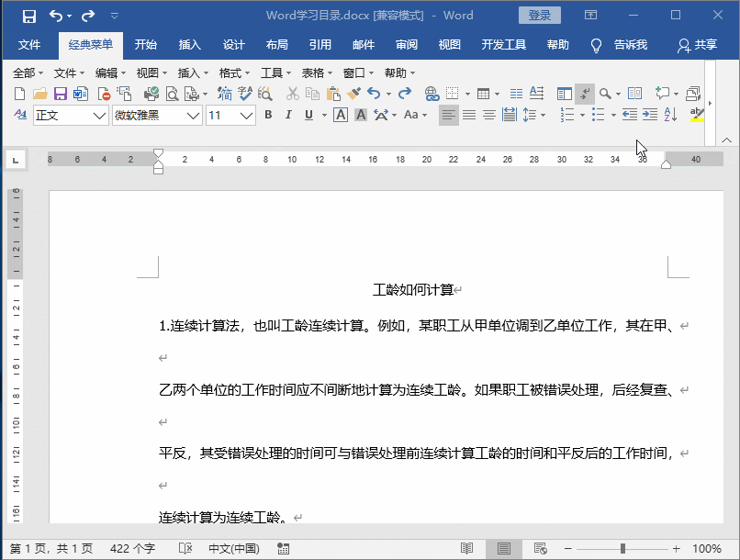Decrease paragraph indent
Viewport: 740px width, 560px height.
pos(630,115)
